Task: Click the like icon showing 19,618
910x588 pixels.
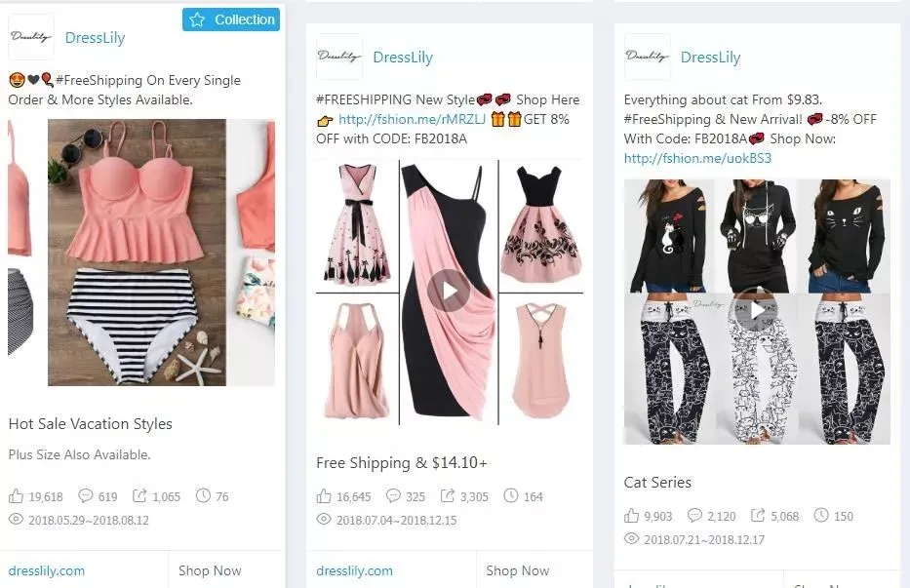Action: 17,496
